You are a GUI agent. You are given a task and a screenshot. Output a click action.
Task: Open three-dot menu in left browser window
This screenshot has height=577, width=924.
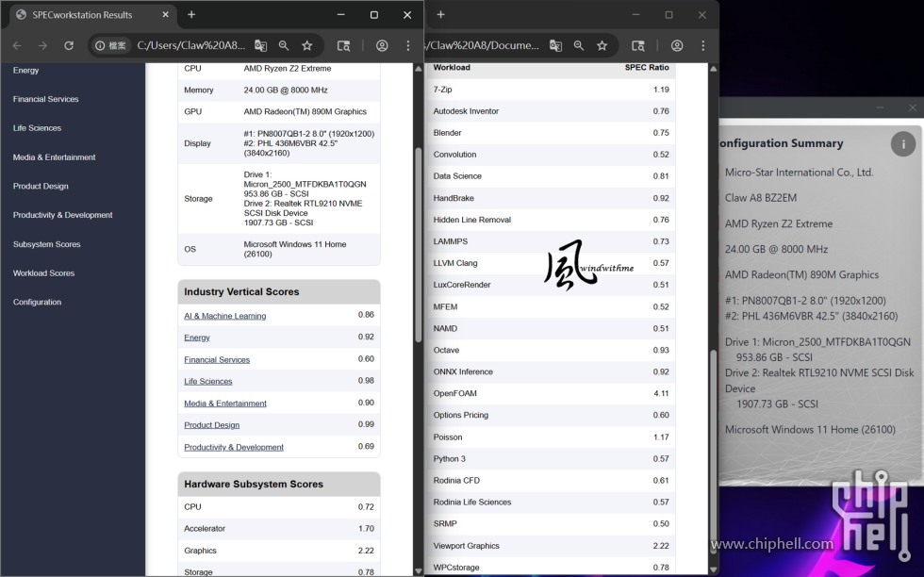408,45
